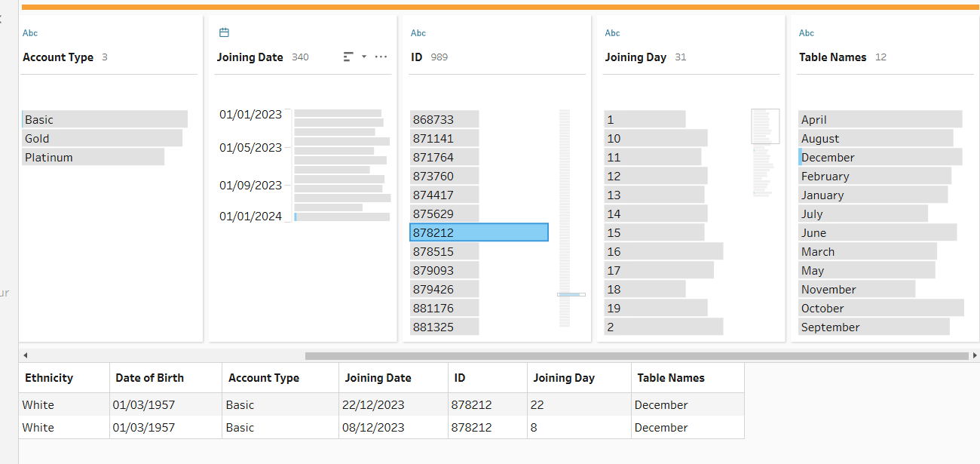Click the Abc type icon above Joining Day

(612, 33)
